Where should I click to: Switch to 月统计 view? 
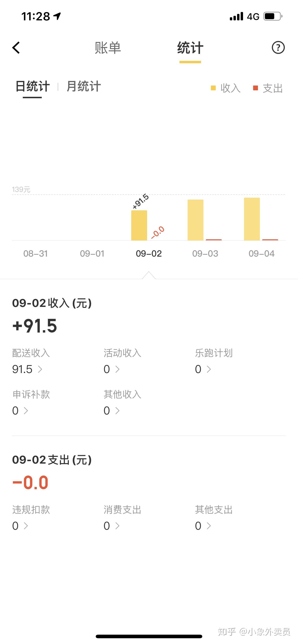click(x=84, y=86)
